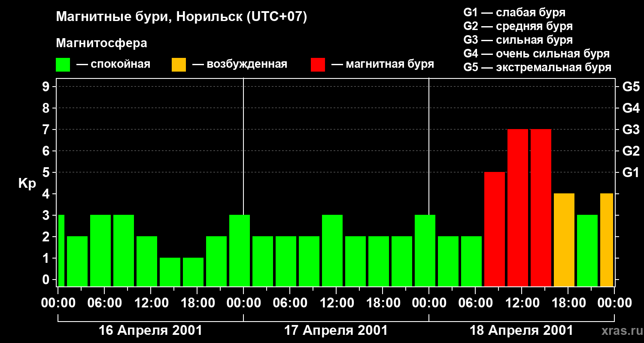Click the '— возбужденная' legend label
The image size is (644, 343).
point(240,65)
